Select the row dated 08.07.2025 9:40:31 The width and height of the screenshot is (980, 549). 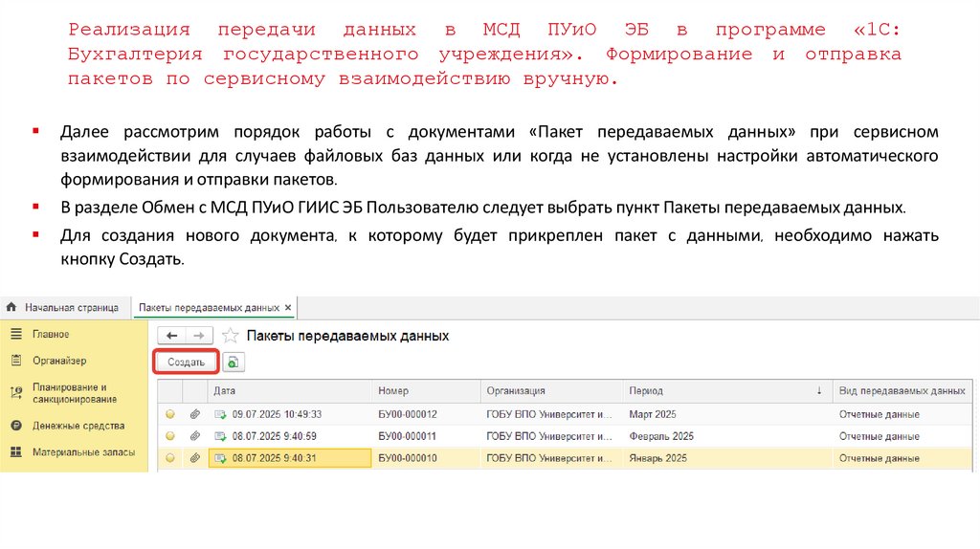(565, 458)
